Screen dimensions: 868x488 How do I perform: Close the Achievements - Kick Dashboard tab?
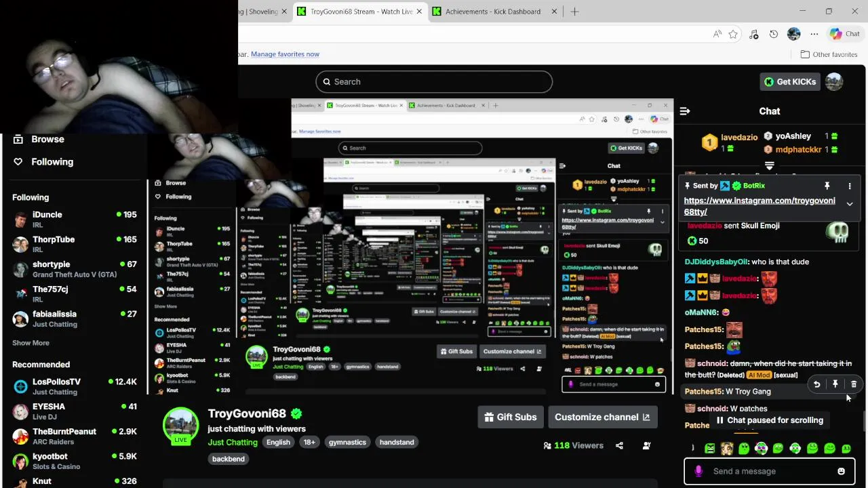pyautogui.click(x=554, y=12)
